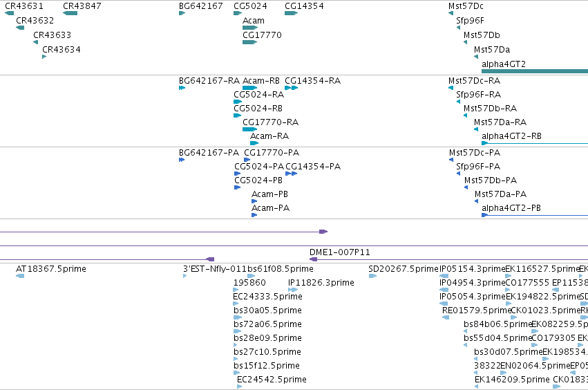Select the 195860 EST glyph
The height and width of the screenshot is (390, 588).
236,290
